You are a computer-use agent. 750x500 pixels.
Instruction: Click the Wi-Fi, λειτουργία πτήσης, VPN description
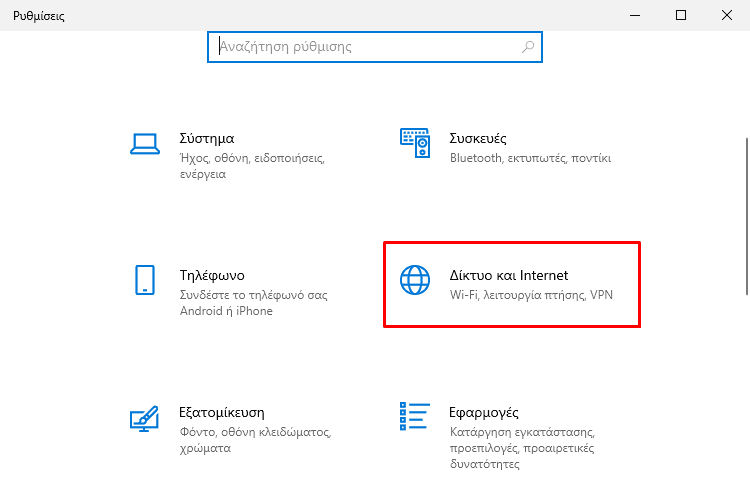tap(531, 295)
